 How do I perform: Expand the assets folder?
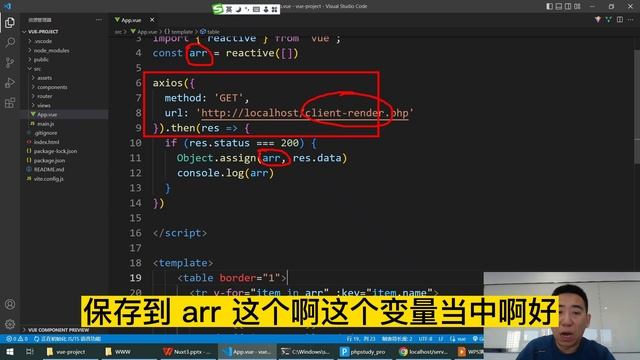click(x=44, y=78)
